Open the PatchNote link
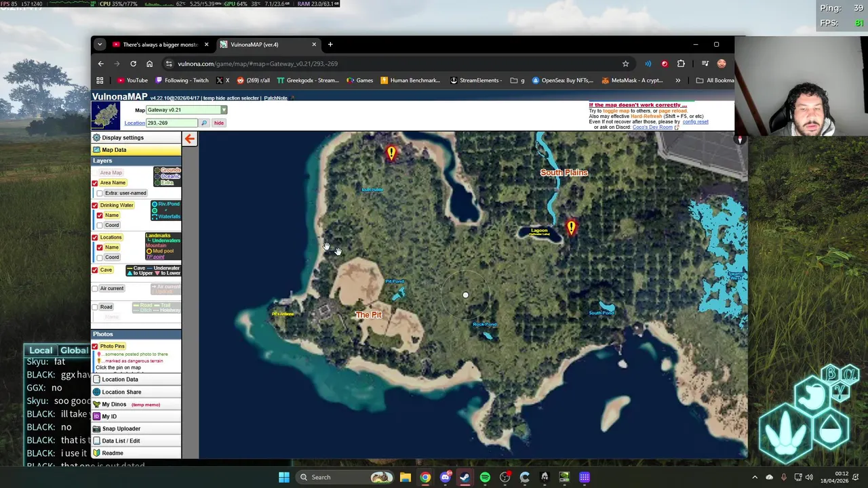 pos(276,98)
